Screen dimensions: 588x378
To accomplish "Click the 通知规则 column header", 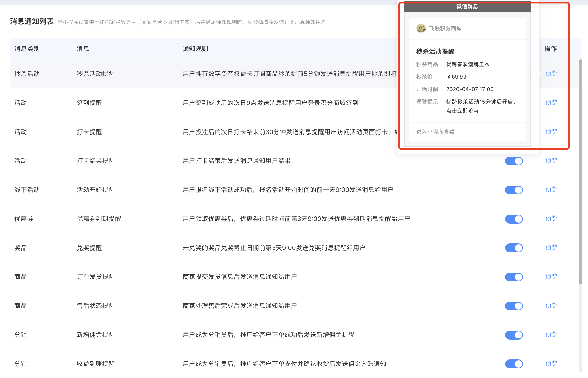I will tap(195, 49).
